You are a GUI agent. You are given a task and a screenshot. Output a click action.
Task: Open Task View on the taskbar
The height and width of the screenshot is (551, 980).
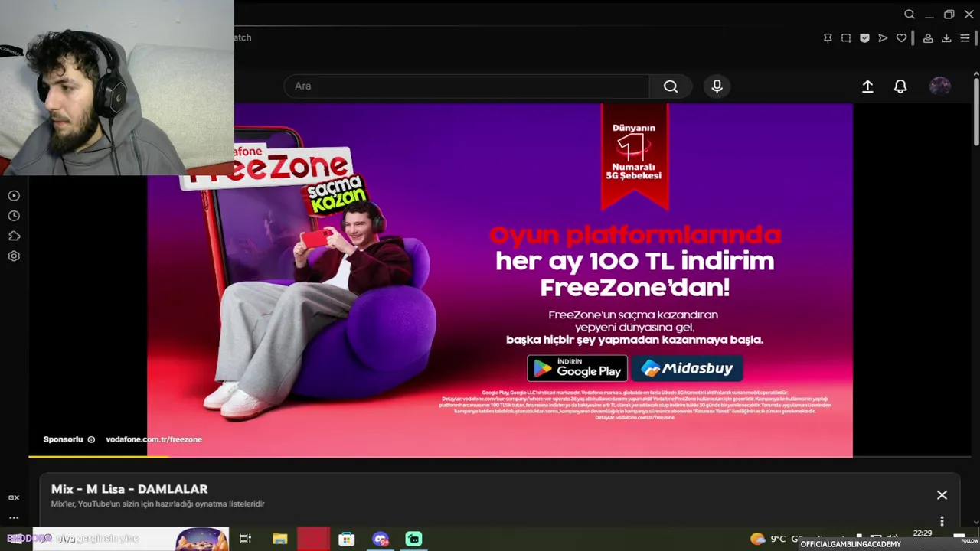(245, 539)
